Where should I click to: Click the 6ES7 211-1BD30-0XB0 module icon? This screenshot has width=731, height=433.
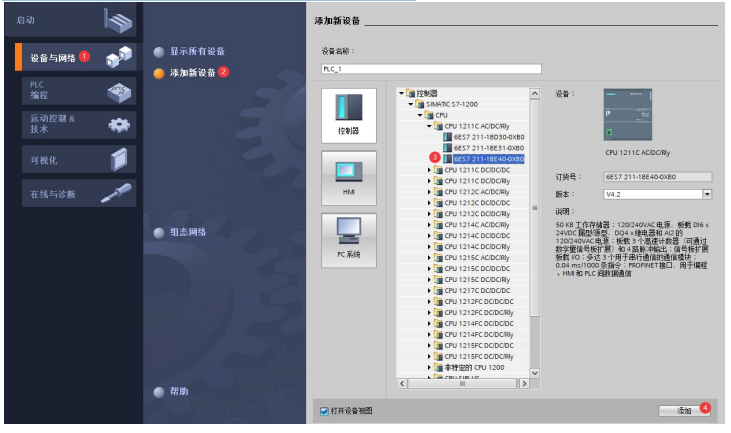point(448,137)
